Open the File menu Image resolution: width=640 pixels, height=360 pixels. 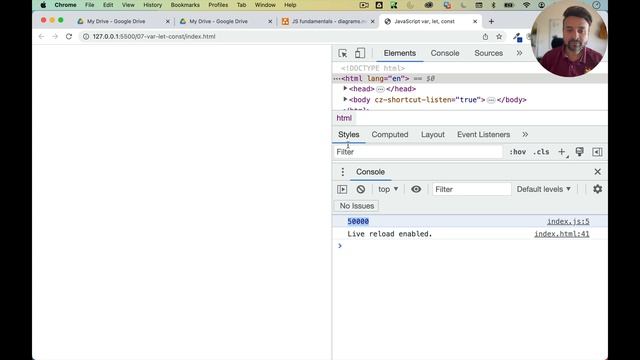point(90,5)
